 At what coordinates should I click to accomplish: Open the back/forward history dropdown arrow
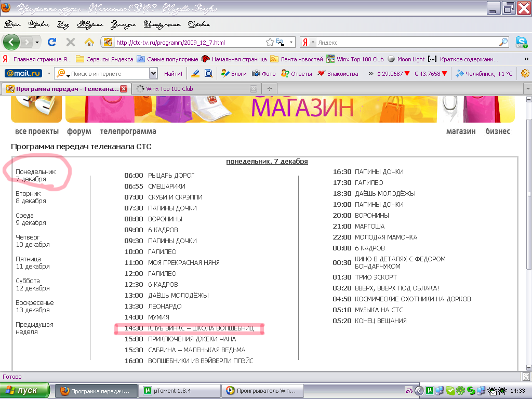point(37,43)
